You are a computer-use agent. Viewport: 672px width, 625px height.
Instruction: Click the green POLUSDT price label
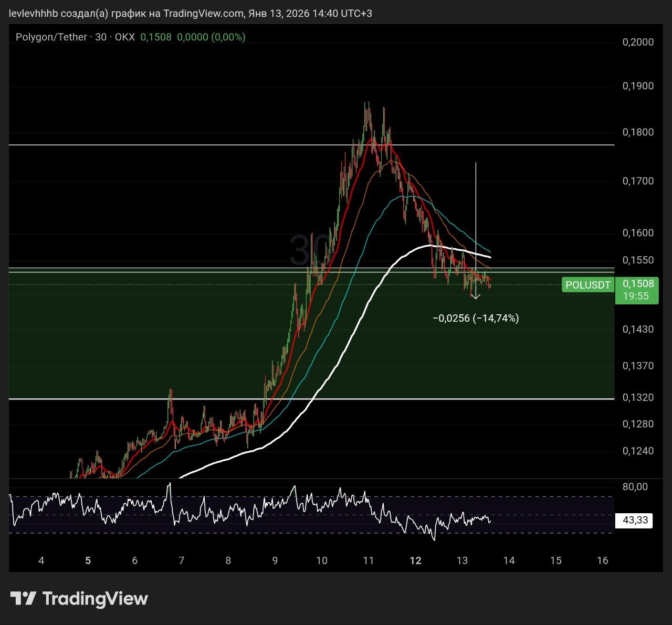pos(587,285)
